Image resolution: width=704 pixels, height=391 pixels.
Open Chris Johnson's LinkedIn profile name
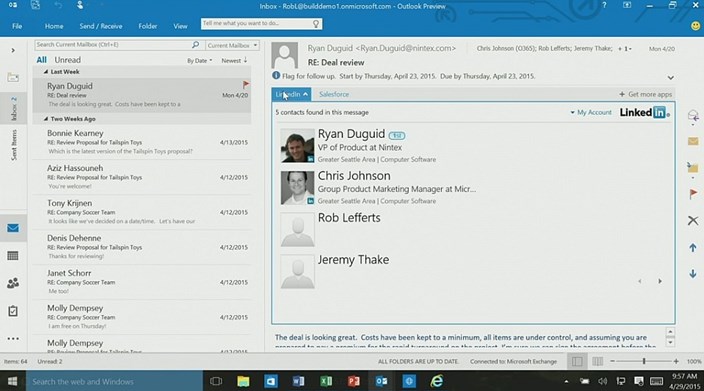tap(354, 176)
